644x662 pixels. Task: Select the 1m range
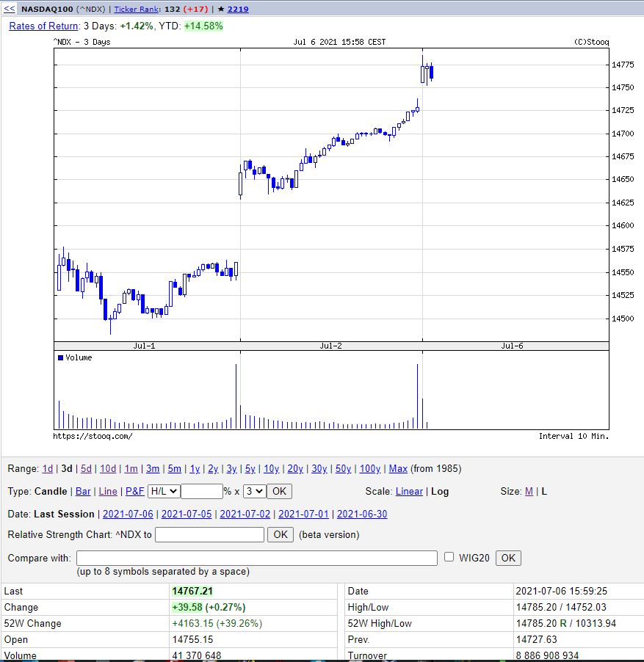point(131,469)
